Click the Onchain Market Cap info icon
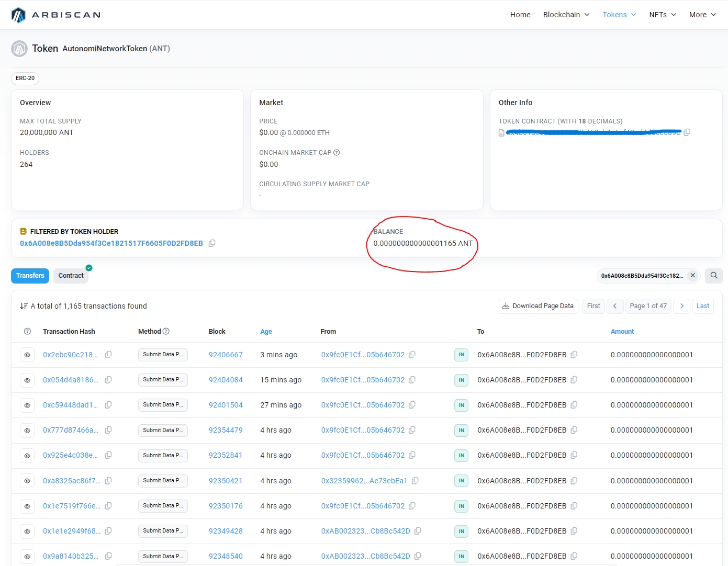 pyautogui.click(x=337, y=153)
